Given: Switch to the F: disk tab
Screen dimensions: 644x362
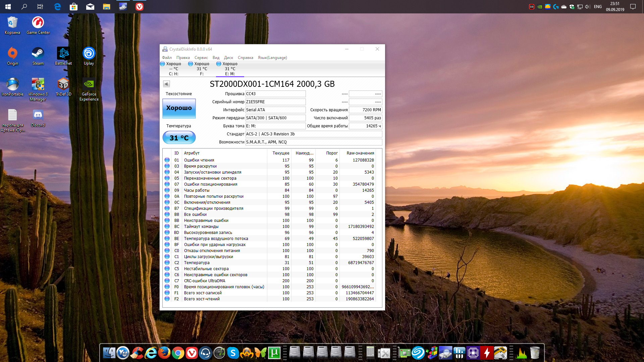Looking at the screenshot, I should click(202, 69).
